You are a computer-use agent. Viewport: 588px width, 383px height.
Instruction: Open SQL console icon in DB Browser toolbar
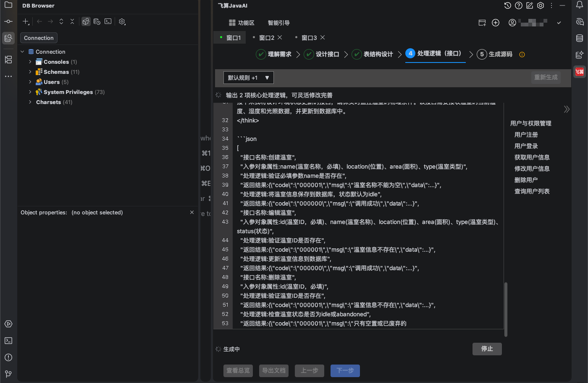(x=108, y=22)
